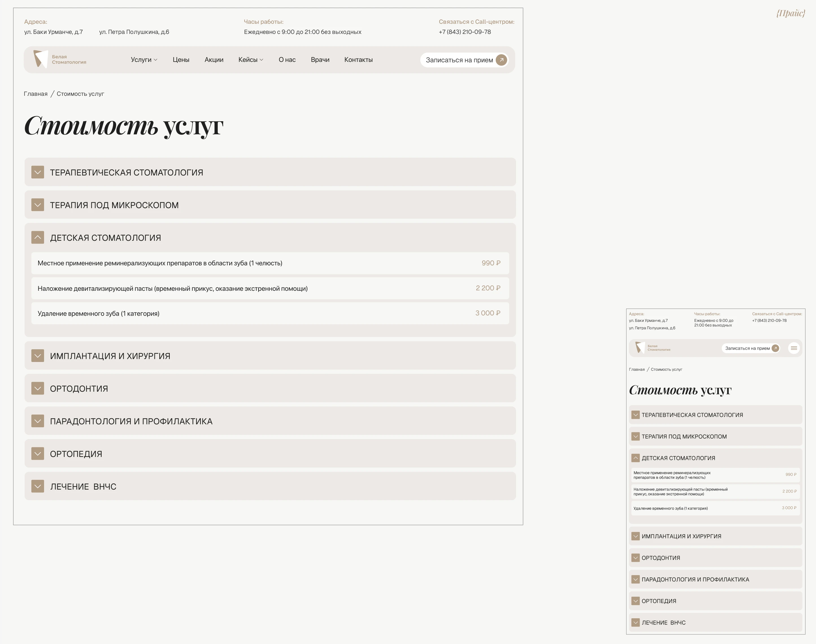Viewport: 816px width, 644px height.
Task: Open the hamburger menu on the mobile version
Action: click(x=794, y=348)
